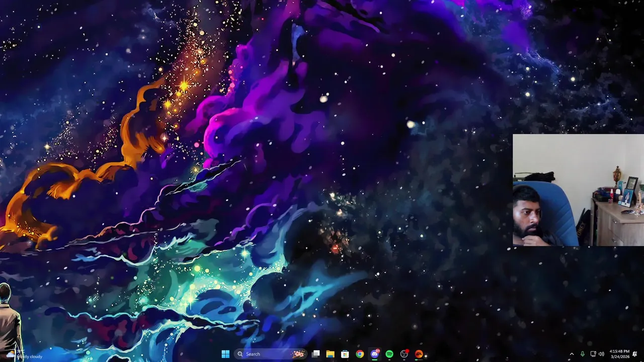644x362 pixels.
Task: Open network settings from the tray
Action: (x=593, y=354)
